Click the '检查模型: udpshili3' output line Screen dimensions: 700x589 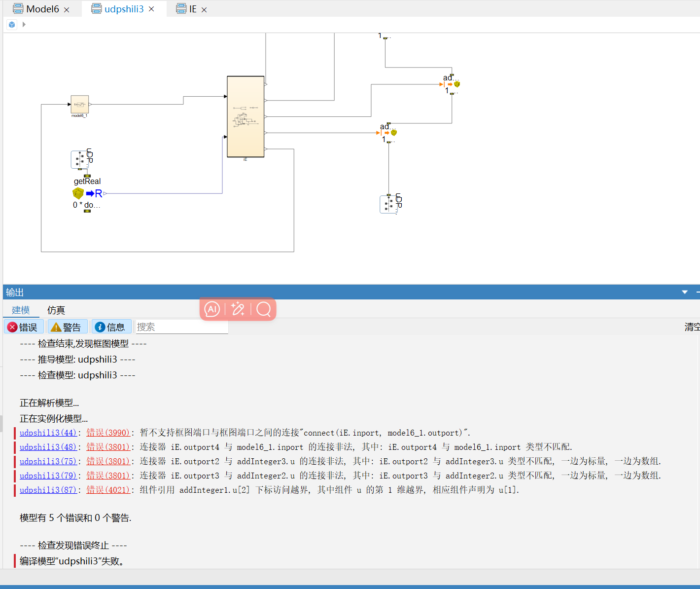pyautogui.click(x=77, y=375)
